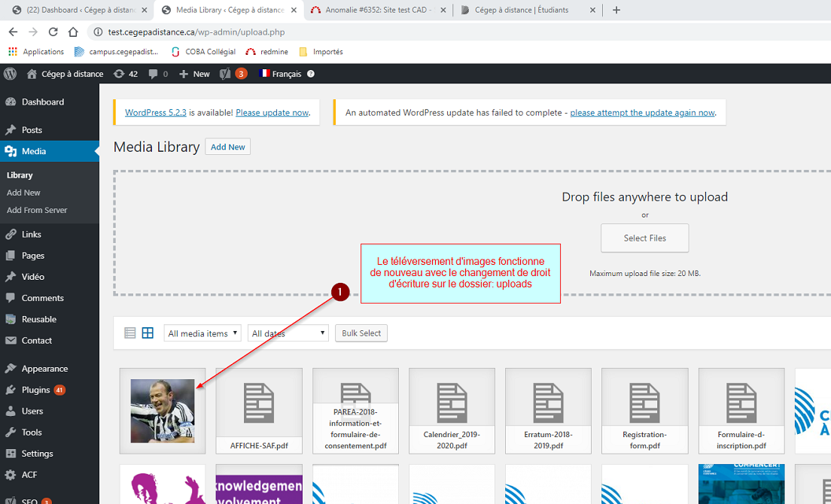
Task: Click the comments bubble icon in admin bar
Action: (158, 74)
